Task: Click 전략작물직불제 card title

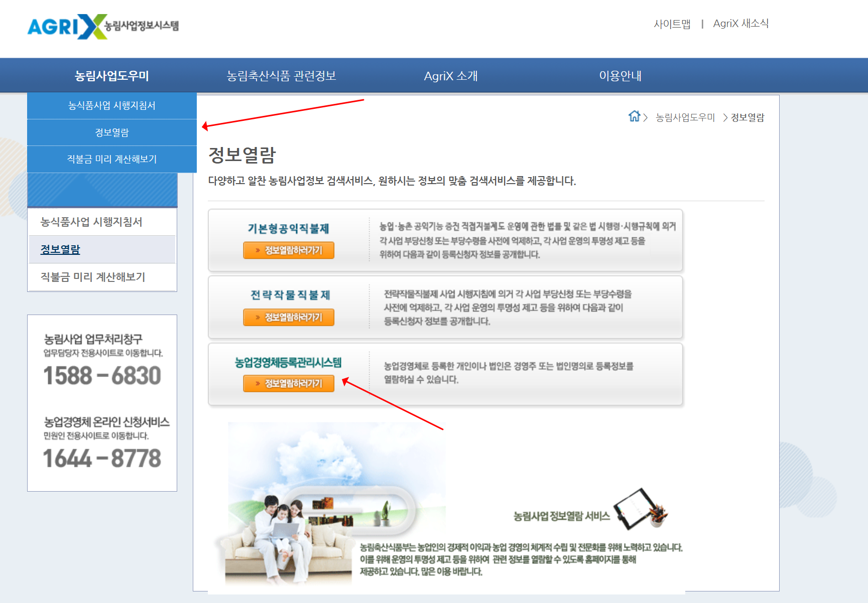Action: click(290, 295)
